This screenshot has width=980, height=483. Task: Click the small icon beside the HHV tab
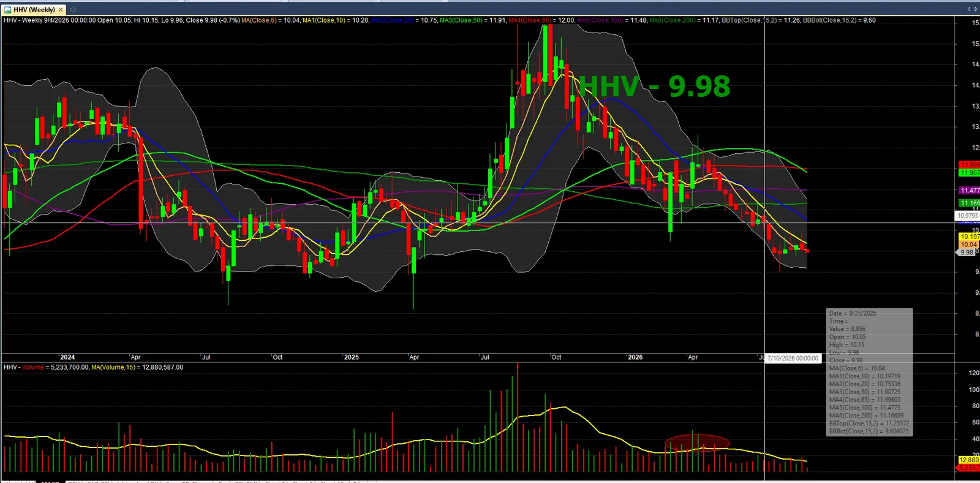click(x=73, y=10)
